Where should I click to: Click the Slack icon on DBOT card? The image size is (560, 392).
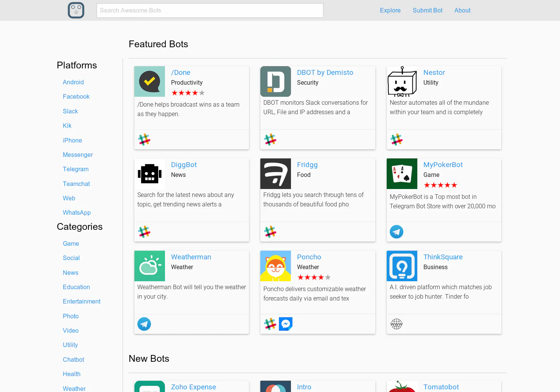tap(270, 139)
